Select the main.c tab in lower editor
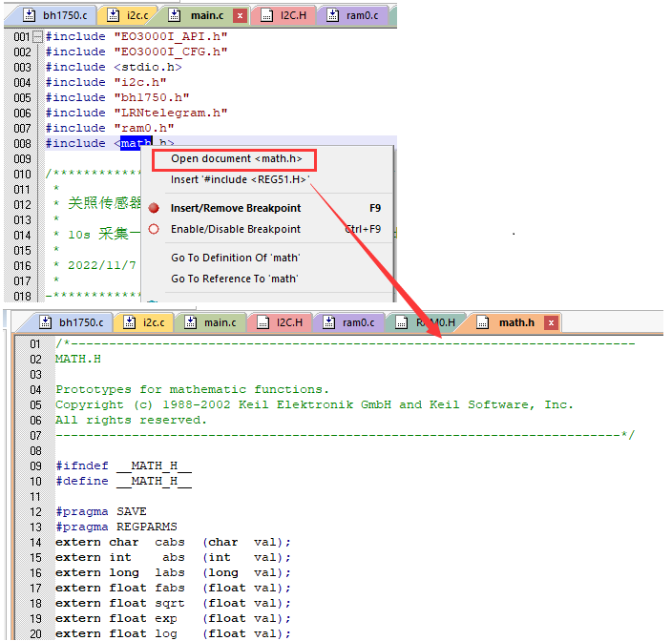 click(x=210, y=322)
